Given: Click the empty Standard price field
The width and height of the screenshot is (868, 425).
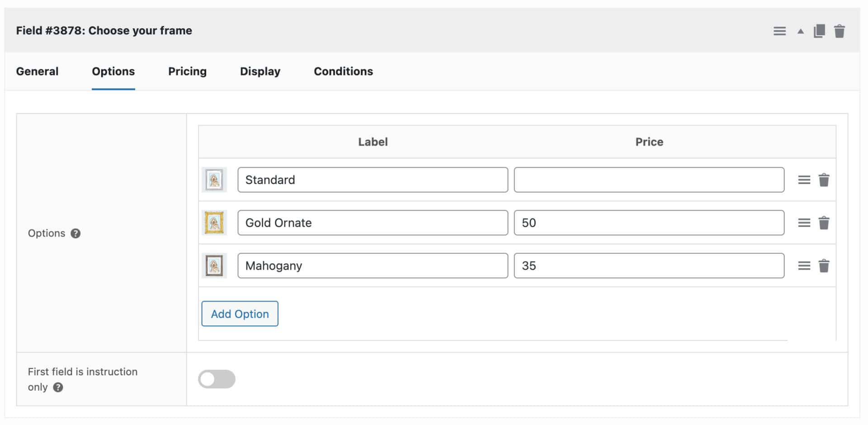Looking at the screenshot, I should tap(649, 180).
